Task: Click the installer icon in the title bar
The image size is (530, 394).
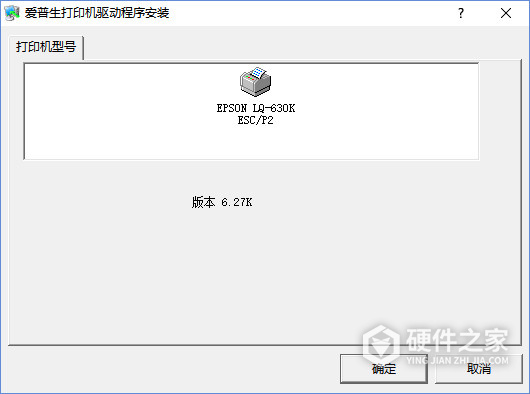Action: [12, 13]
